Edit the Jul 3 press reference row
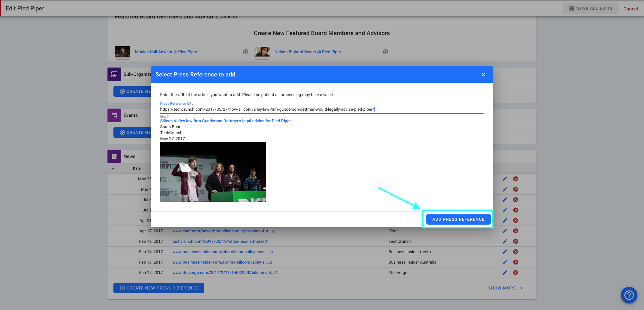This screenshot has width=644, height=310. coord(505,200)
